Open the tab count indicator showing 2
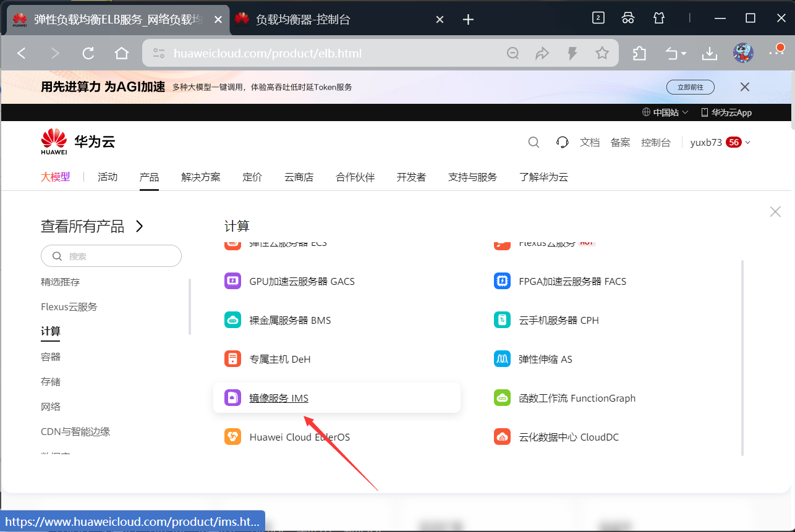 click(x=598, y=18)
